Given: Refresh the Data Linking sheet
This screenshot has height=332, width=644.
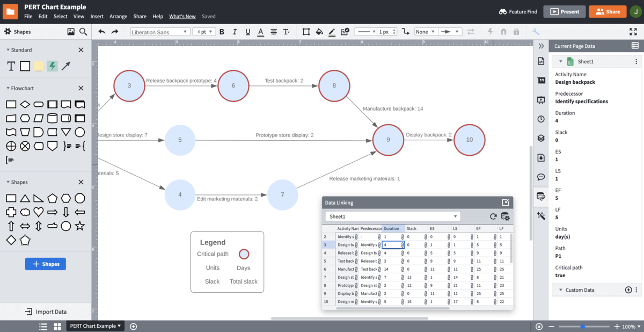Looking at the screenshot, I should click(x=493, y=216).
